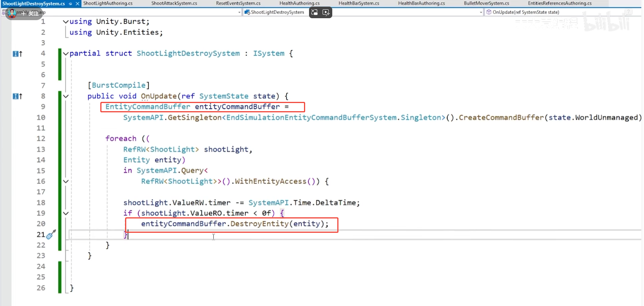The height and width of the screenshot is (306, 644).
Task: Click the foreach keyword on line 12
Action: (121, 139)
